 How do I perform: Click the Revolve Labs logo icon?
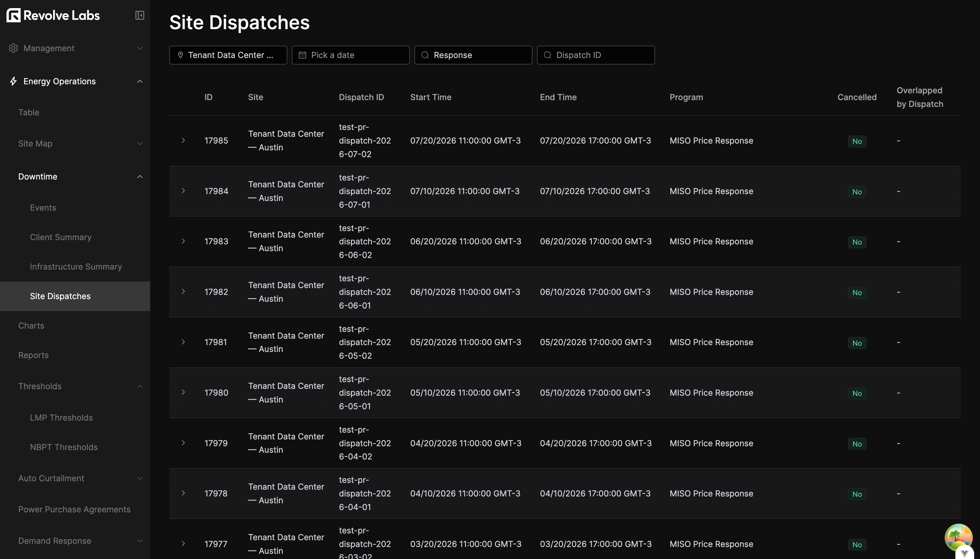pyautogui.click(x=13, y=15)
